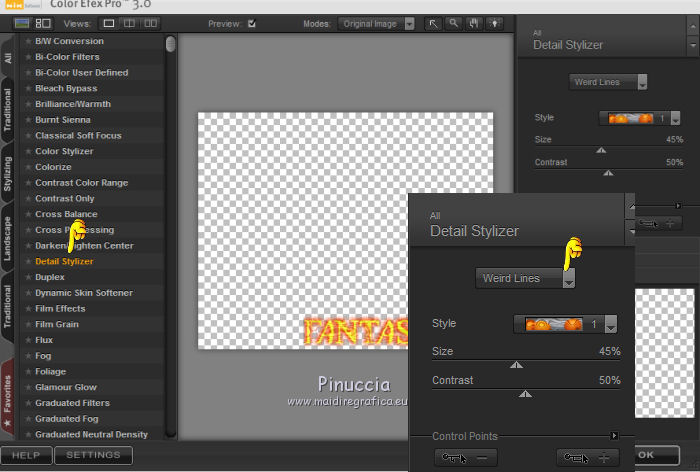700x472 pixels.
Task: Switch to the Stylizing tab
Action: (x=8, y=174)
